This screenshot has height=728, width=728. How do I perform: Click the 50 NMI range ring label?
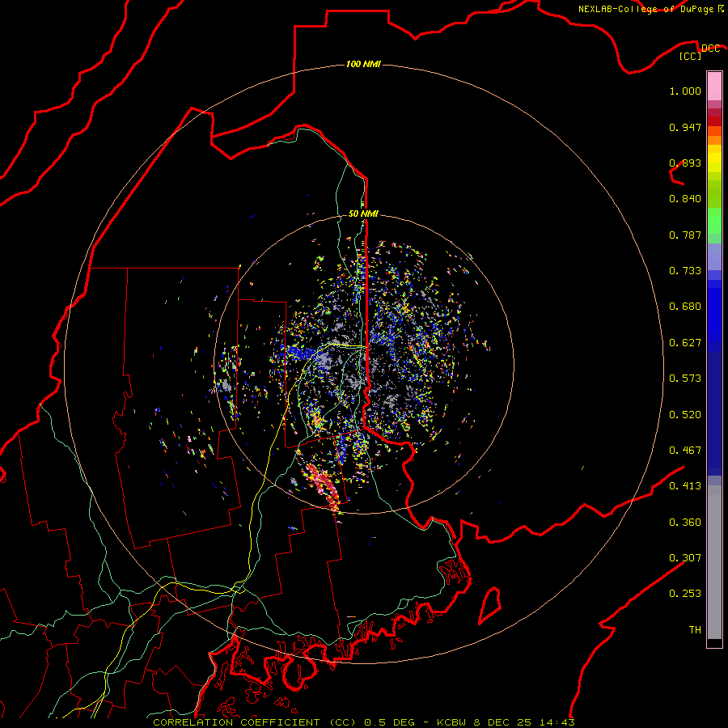click(x=363, y=214)
